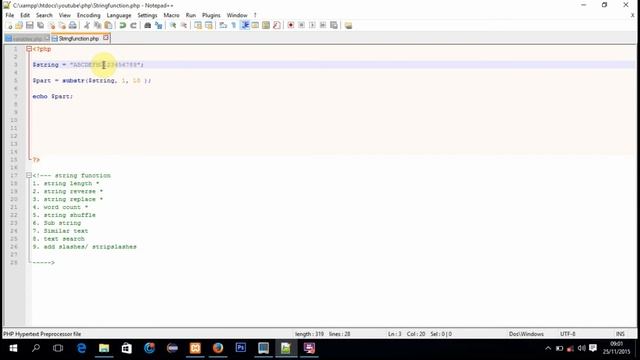Launch Firefox from the taskbar
Image resolution: width=640 pixels, height=360 pixels.
[218, 348]
